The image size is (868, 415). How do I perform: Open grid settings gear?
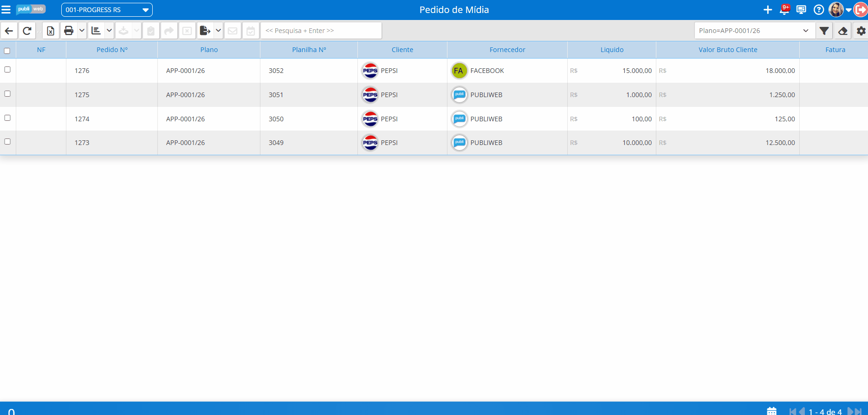coord(861,31)
